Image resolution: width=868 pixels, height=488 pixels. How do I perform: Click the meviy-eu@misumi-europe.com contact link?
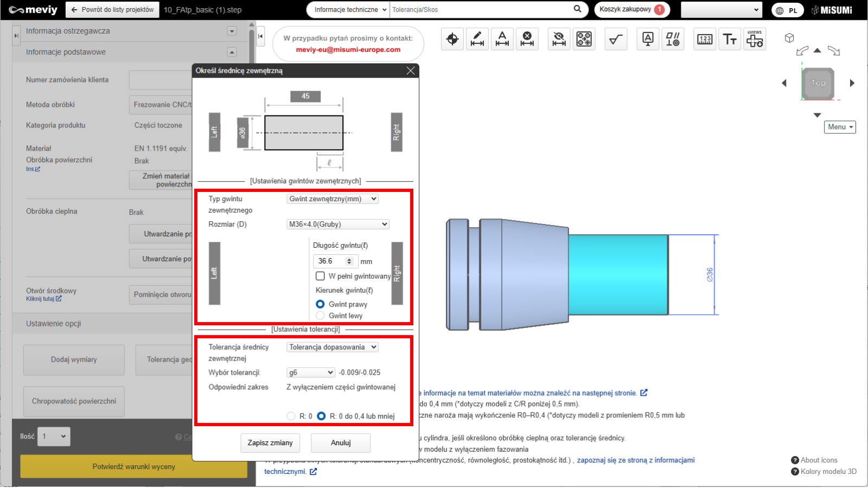348,49
